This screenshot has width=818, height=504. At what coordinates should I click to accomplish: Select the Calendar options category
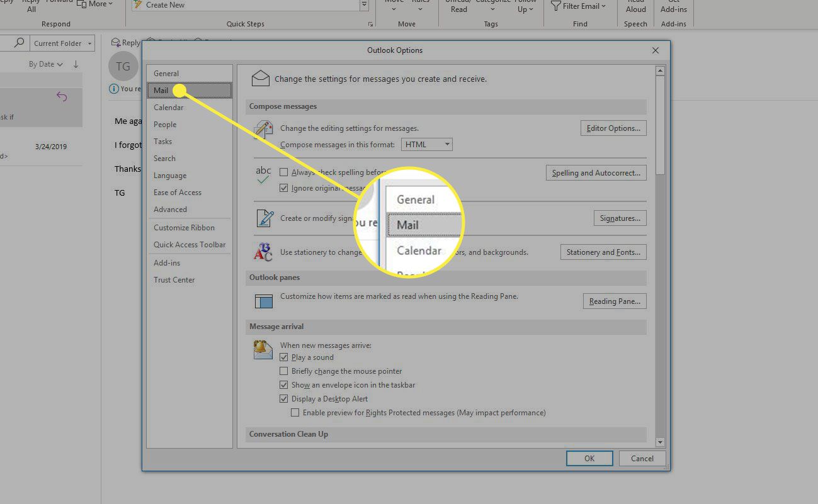189,108
